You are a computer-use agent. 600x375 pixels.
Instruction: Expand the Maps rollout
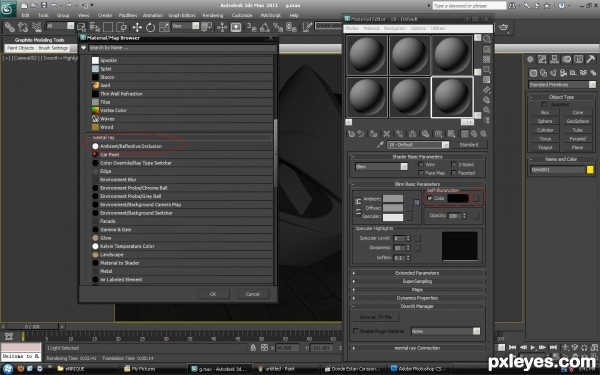pos(417,290)
